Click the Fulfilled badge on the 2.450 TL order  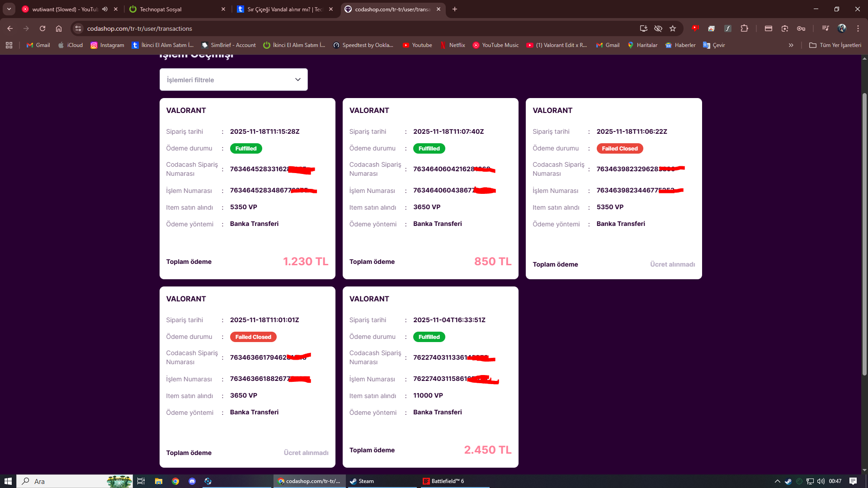tap(429, 337)
